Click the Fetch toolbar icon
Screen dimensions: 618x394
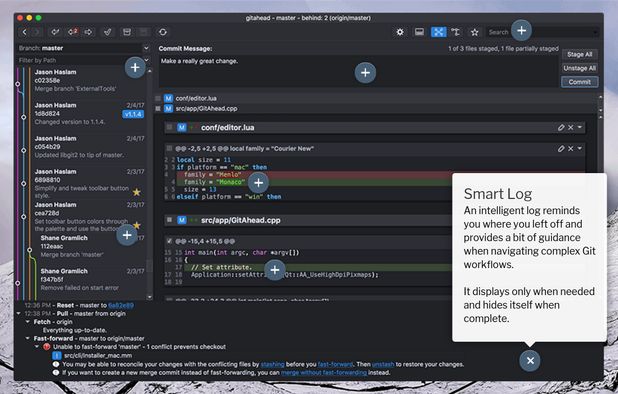coord(56,32)
